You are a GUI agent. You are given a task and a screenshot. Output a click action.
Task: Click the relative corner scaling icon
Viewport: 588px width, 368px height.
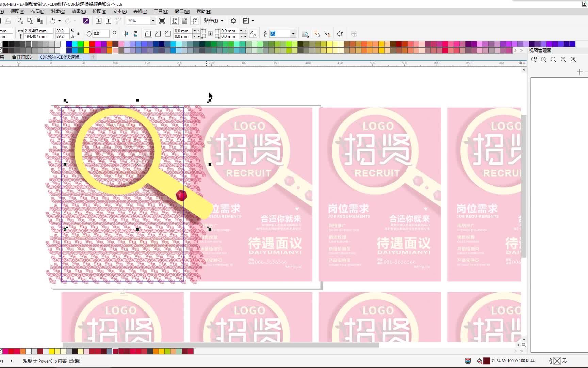253,34
